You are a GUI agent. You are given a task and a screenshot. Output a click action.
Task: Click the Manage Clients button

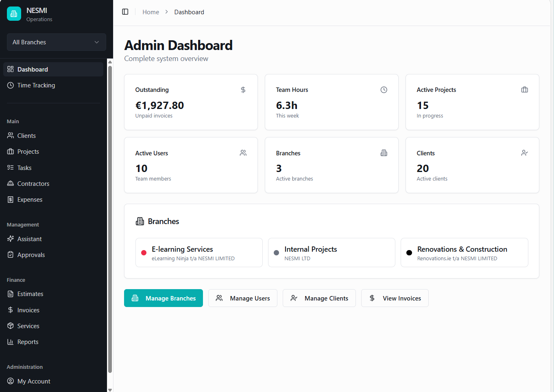point(319,298)
